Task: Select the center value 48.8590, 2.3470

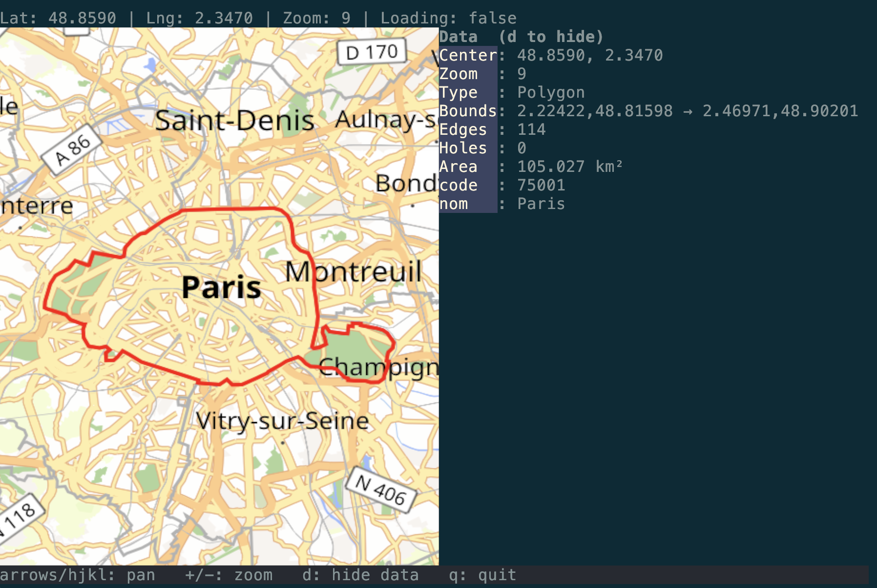Action: click(x=590, y=55)
